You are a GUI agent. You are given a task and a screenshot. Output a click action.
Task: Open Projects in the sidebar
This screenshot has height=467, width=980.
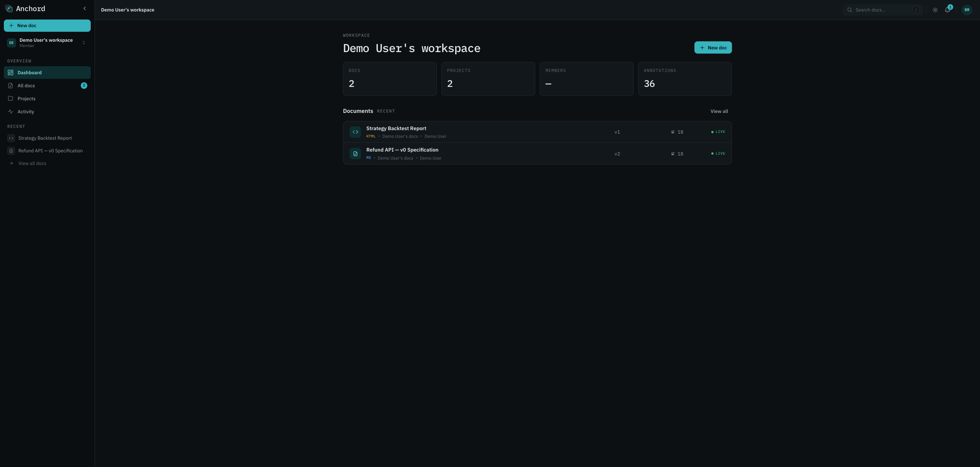coord(47,99)
